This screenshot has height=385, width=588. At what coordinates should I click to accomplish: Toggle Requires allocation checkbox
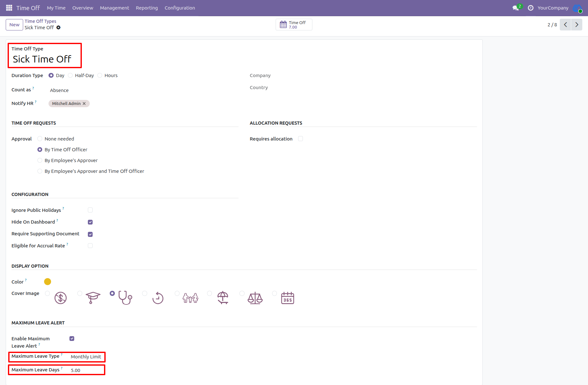pyautogui.click(x=300, y=139)
